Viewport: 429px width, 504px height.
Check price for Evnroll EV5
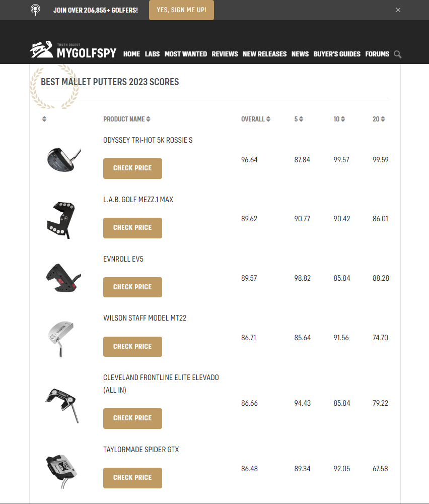132,287
